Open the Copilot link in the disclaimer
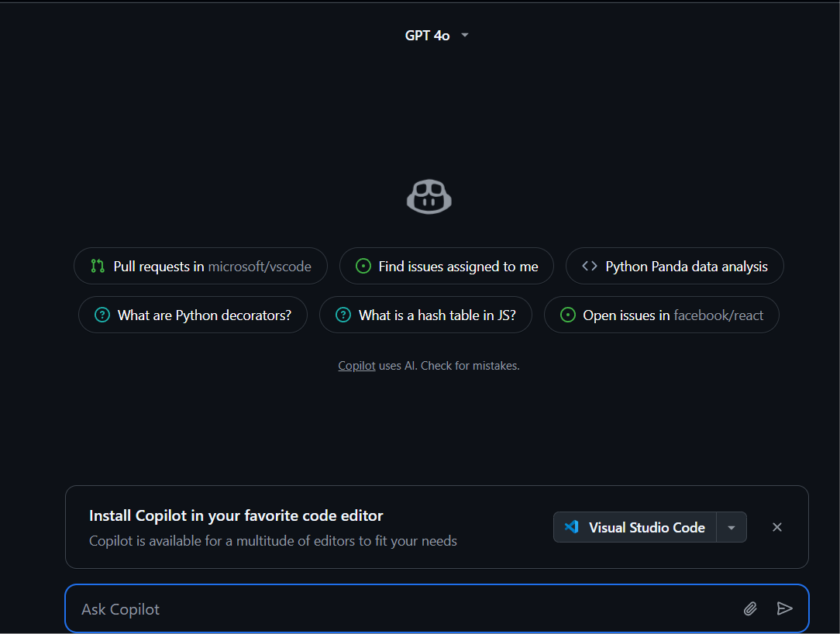Image resolution: width=840 pixels, height=634 pixels. click(x=356, y=366)
